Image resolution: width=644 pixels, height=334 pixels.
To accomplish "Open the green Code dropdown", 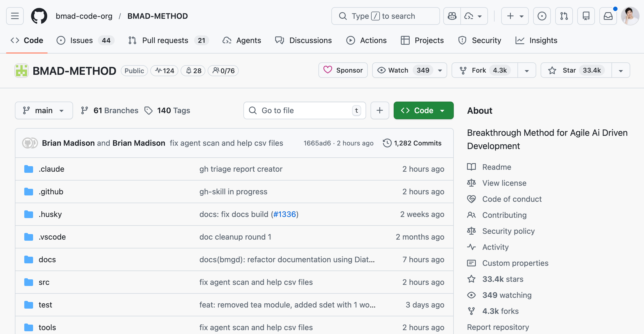I will [x=423, y=110].
